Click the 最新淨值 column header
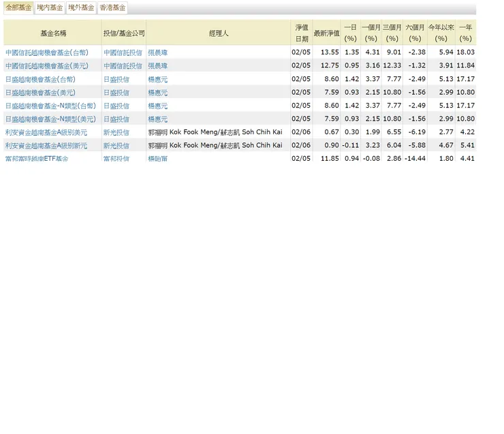The width and height of the screenshot is (504, 434). tap(326, 33)
